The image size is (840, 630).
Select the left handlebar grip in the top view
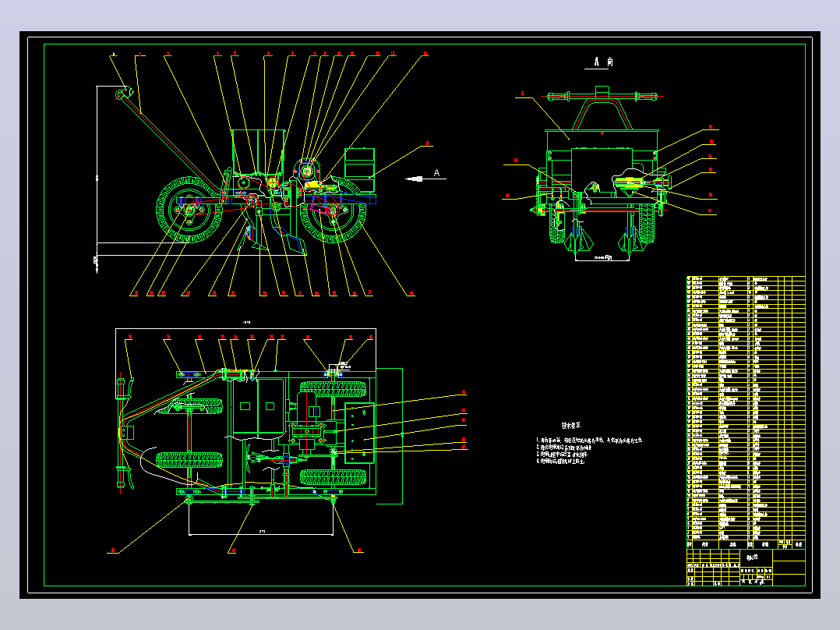point(122,389)
